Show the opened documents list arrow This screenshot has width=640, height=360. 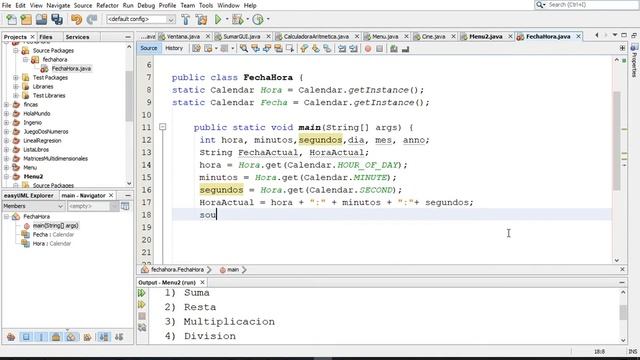coord(615,36)
